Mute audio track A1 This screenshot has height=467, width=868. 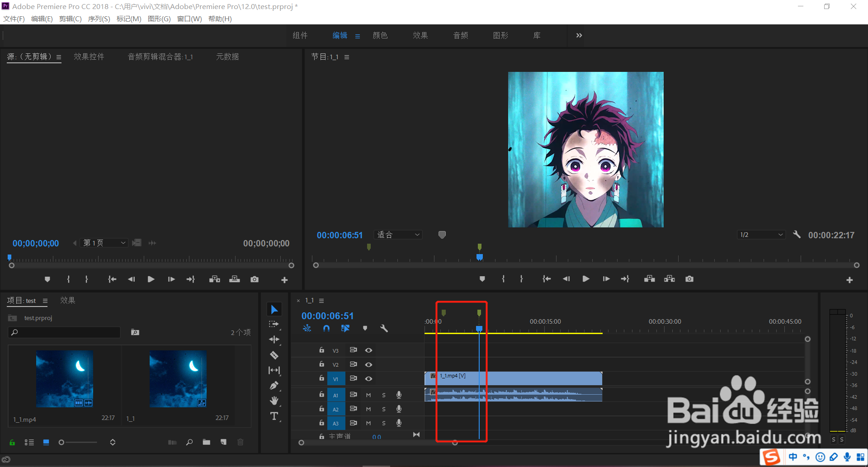click(368, 395)
